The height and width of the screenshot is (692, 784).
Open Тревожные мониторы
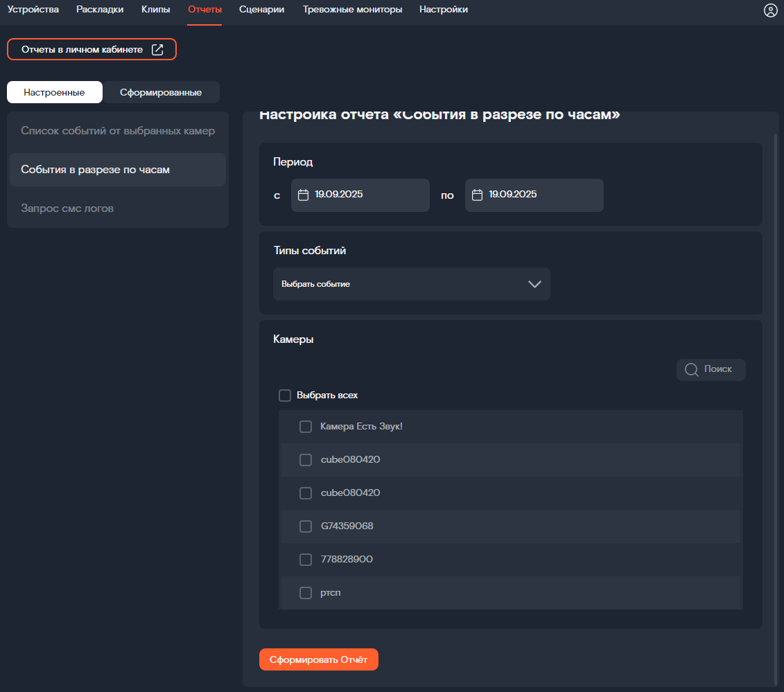tap(353, 10)
